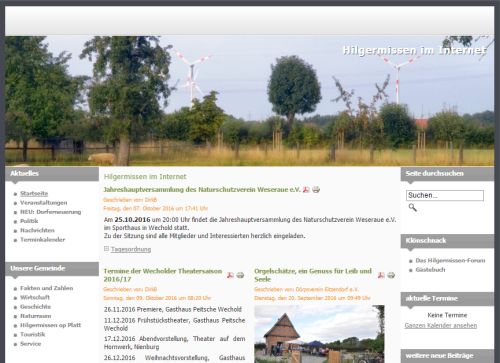Image resolution: width=500 pixels, height=363 pixels.
Task: Select Startseite in Aktuelles menu
Action: point(34,193)
